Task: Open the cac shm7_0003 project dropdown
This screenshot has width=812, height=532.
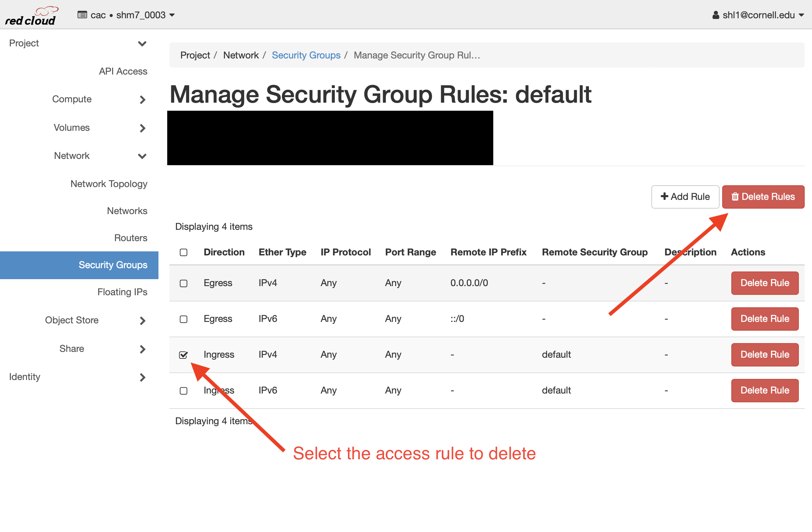Action: coord(126,15)
